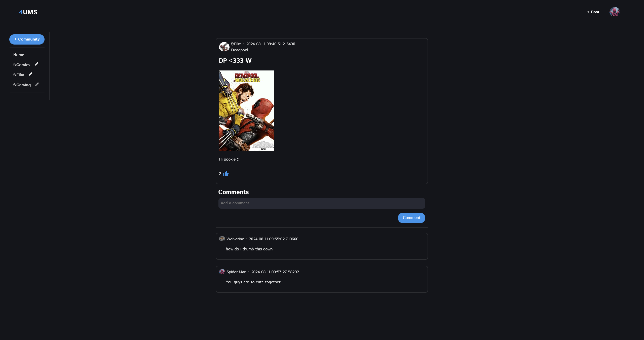Click the f/Film link on the post header

(236, 44)
